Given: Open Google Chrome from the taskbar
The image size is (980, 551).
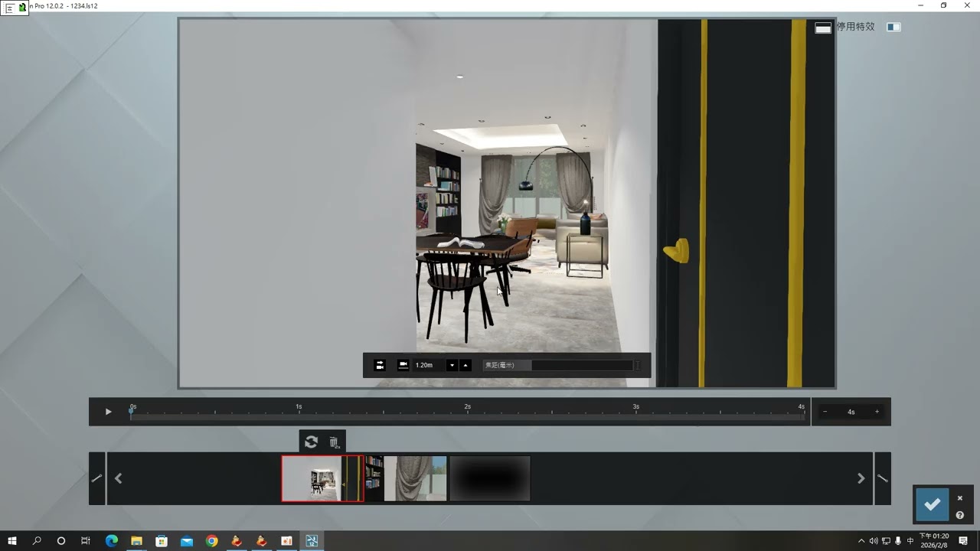Looking at the screenshot, I should [x=211, y=541].
